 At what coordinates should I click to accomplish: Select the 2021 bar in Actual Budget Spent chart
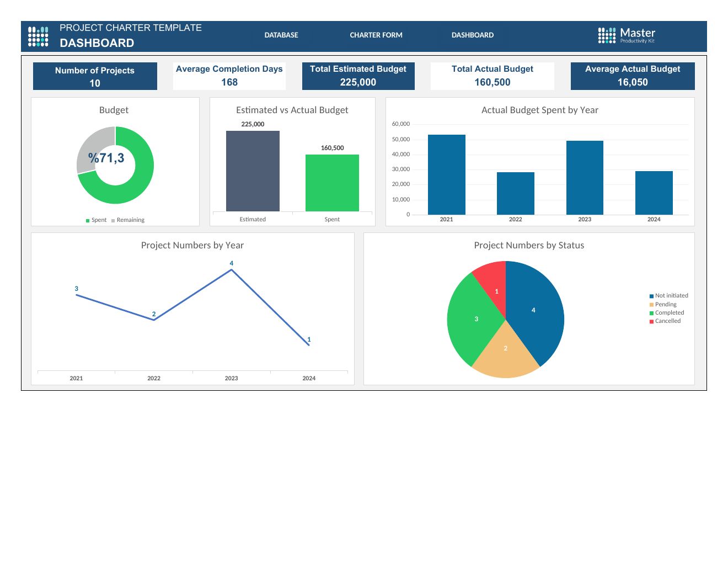447,174
